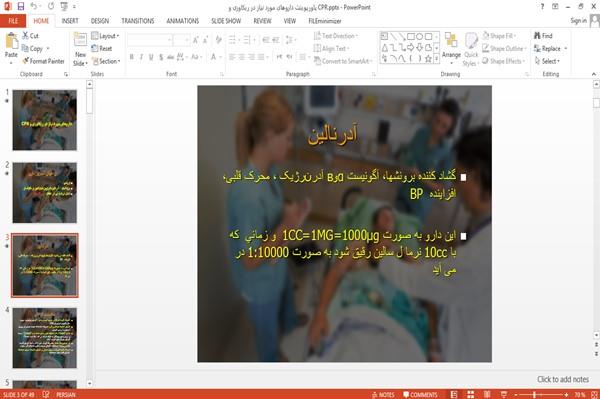The width and height of the screenshot is (600, 399).
Task: Switch to the SLIDE SHOW tab
Action: coord(226,21)
